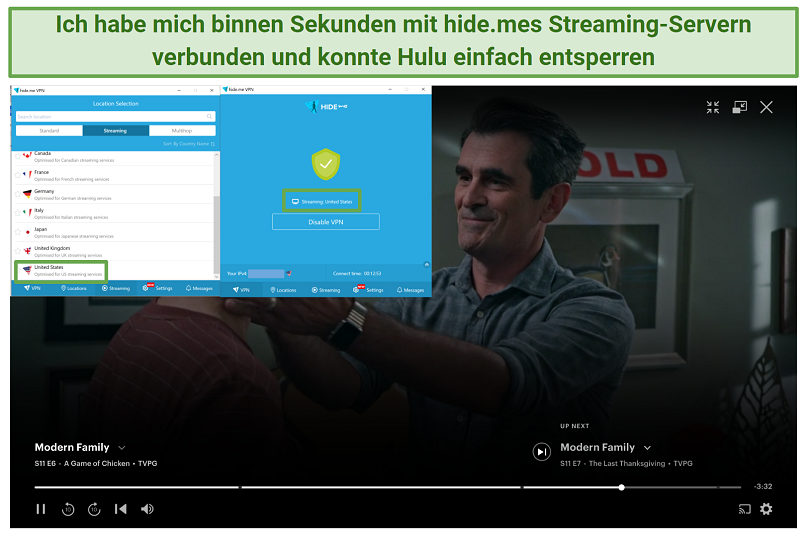This screenshot has width=806, height=537.
Task: Select the Streaming server list tab
Action: [115, 131]
